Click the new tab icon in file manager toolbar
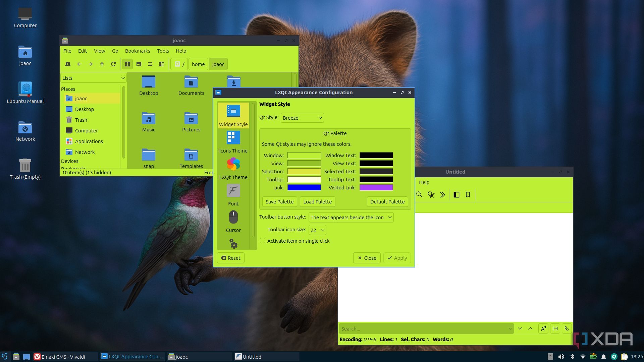The height and width of the screenshot is (362, 644). pos(68,64)
